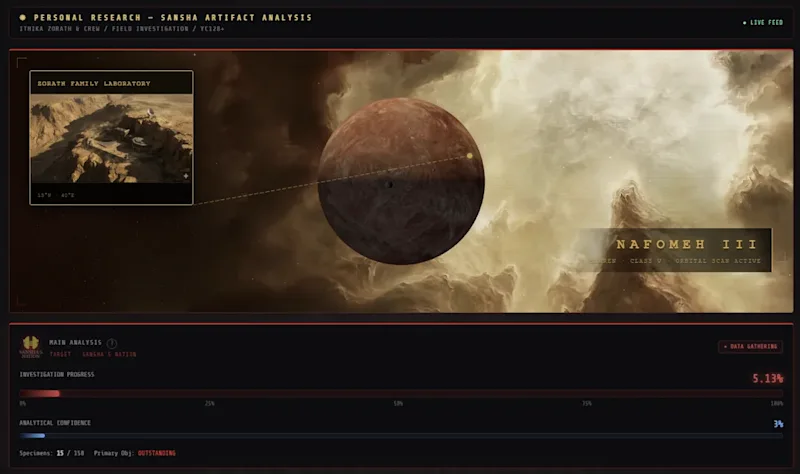This screenshot has width=800, height=474.
Task: Click the dark crater spot on planet
Action: (x=389, y=185)
